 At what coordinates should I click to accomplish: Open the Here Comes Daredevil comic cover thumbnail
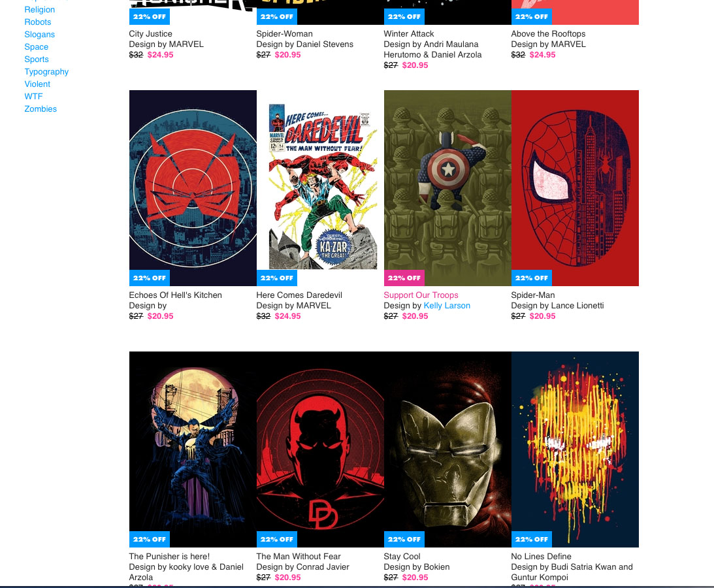(320, 188)
